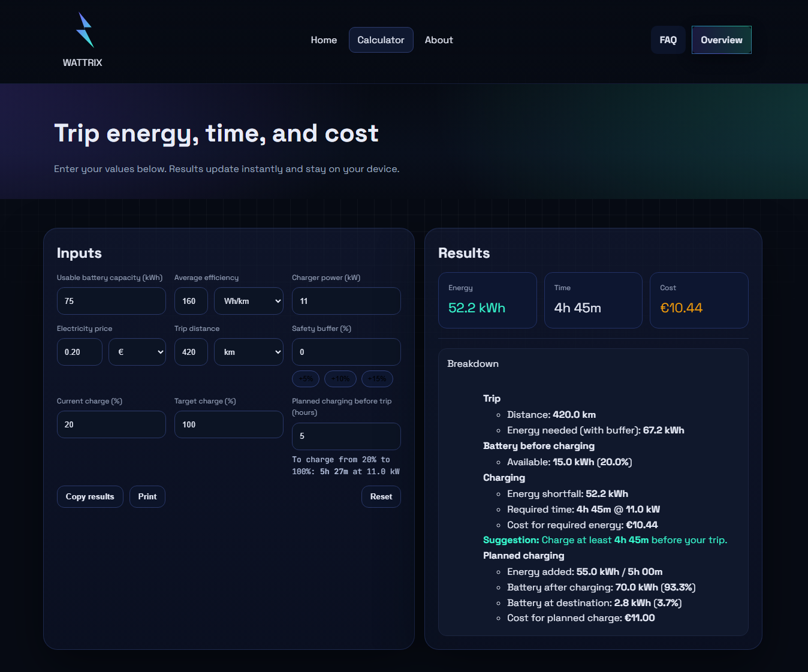Reset all calculator inputs

[381, 496]
